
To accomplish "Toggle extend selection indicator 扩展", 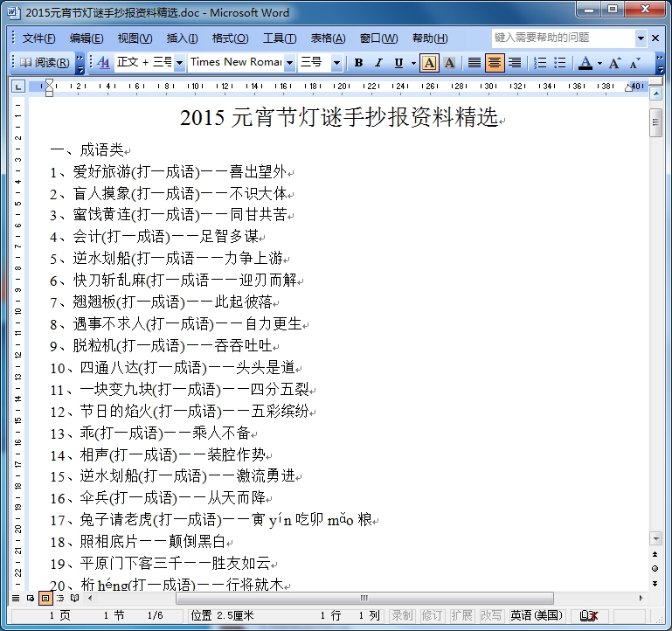I will click(x=461, y=615).
